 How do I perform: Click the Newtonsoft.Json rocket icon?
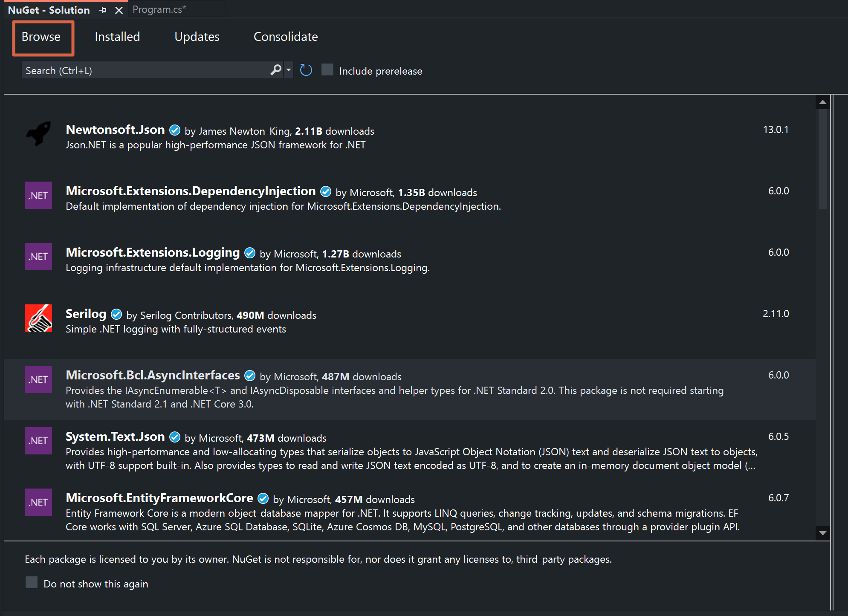coord(38,134)
